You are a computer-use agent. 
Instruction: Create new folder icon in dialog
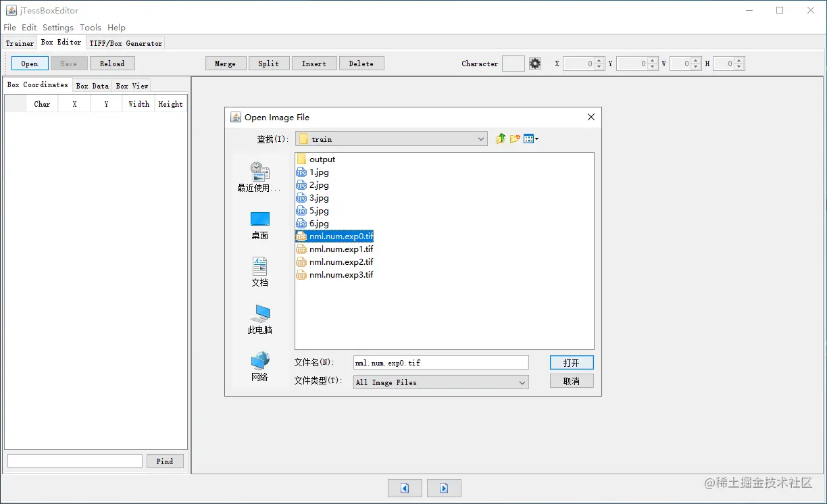tap(515, 138)
